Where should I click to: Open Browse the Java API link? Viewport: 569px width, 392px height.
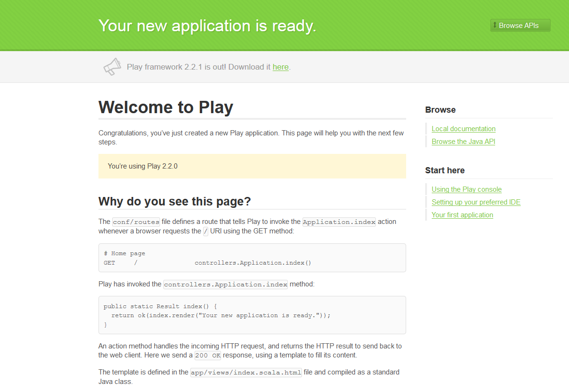coord(463,142)
